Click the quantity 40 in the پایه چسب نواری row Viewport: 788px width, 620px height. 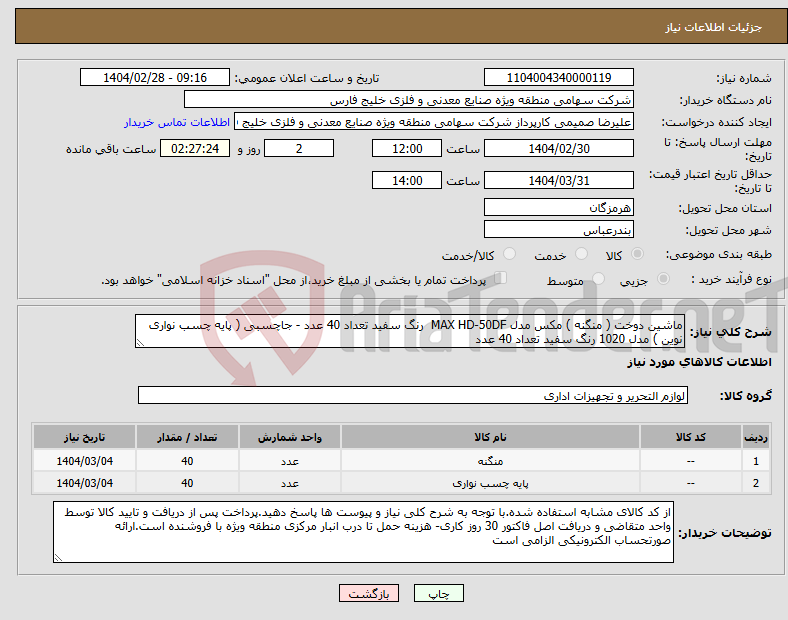(187, 483)
